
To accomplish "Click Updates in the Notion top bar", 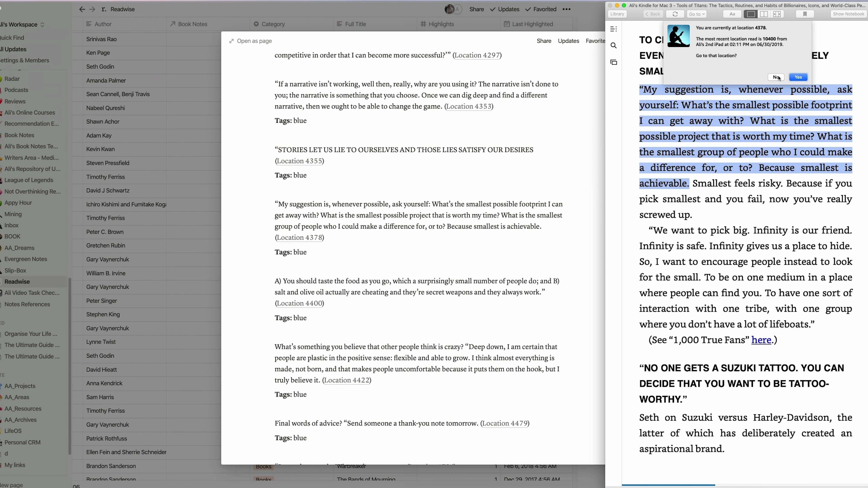I will (x=505, y=9).
